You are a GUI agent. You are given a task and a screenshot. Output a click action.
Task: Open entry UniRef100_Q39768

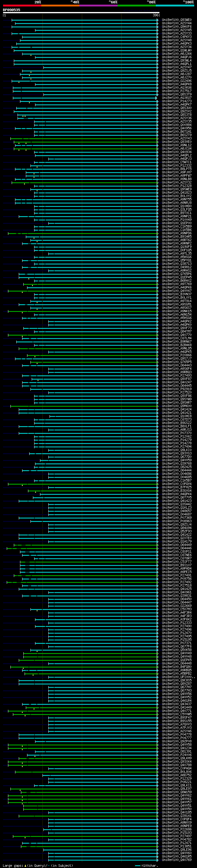[x=177, y=464]
